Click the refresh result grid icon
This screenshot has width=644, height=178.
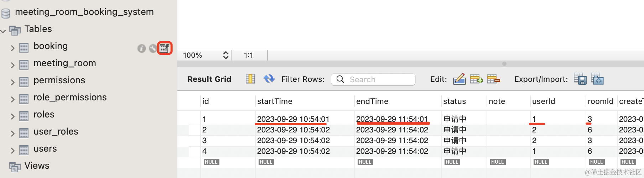(x=269, y=79)
